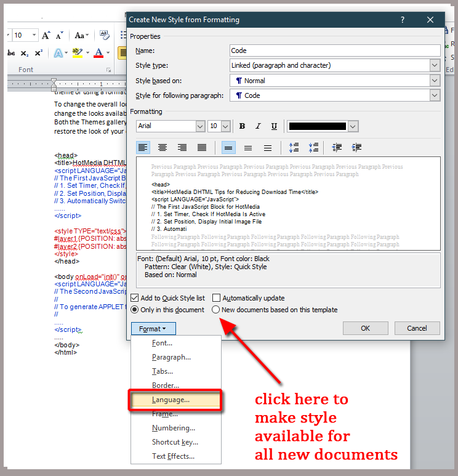The image size is (458, 476).
Task: Decrease paragraph spacing icon
Action: pos(313,148)
